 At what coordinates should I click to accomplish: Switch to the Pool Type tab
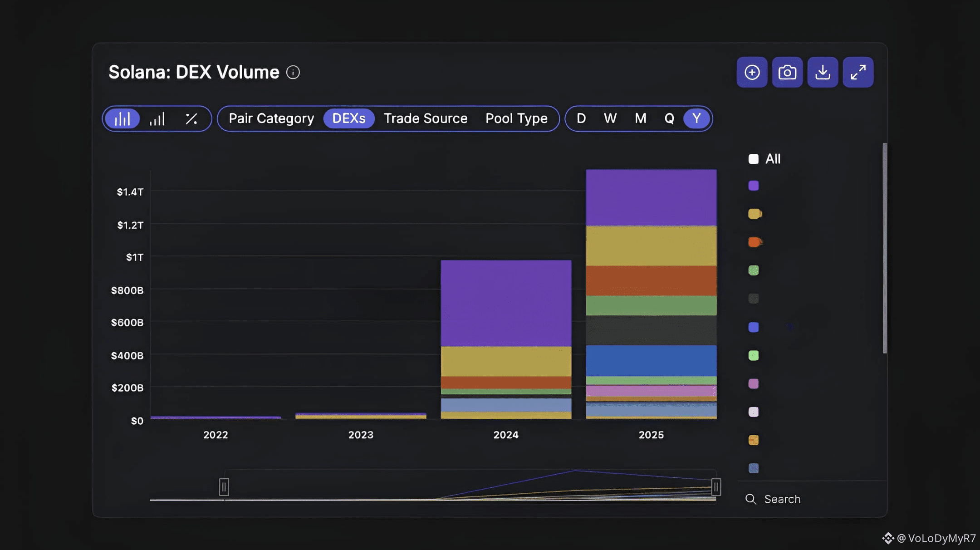point(516,118)
